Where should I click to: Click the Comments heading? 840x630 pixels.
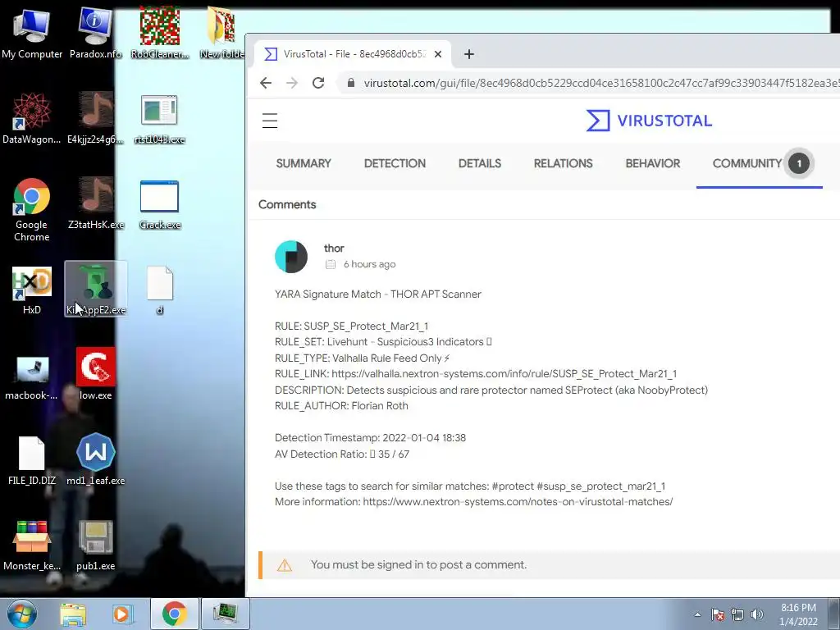click(287, 204)
